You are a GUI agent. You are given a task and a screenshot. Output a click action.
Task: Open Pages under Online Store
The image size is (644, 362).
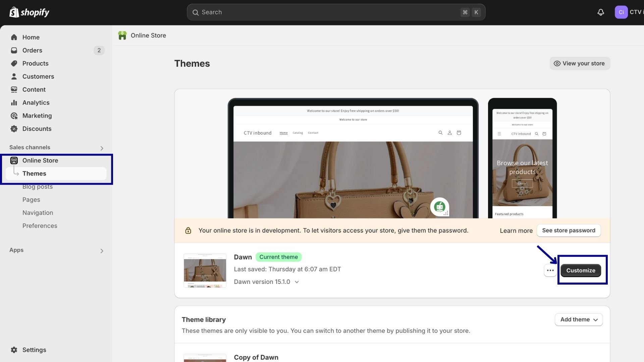[31, 200]
